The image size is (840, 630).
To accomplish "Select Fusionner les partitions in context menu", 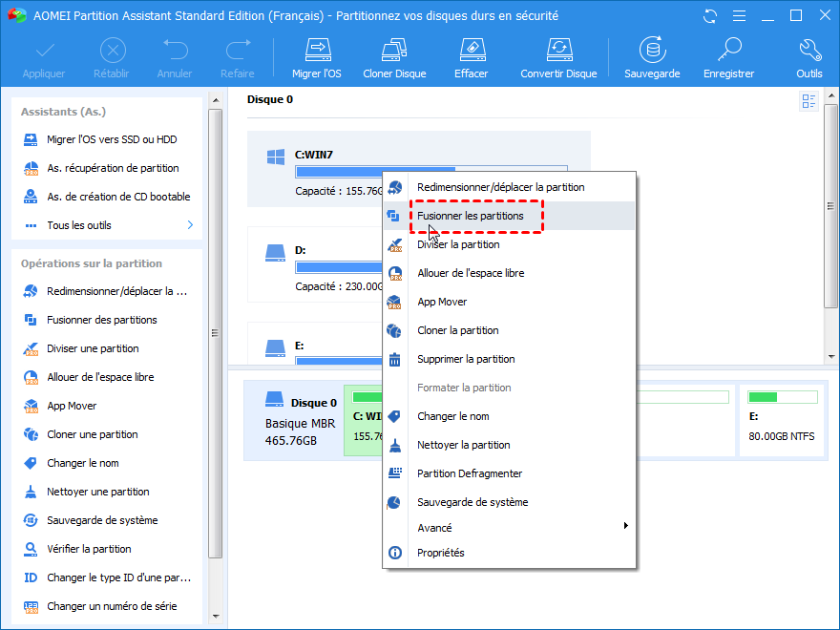I will point(509,216).
